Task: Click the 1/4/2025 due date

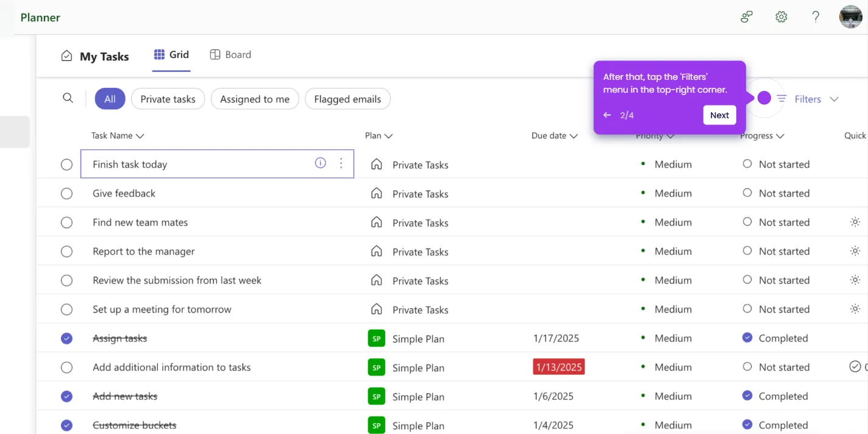Action: (x=553, y=425)
